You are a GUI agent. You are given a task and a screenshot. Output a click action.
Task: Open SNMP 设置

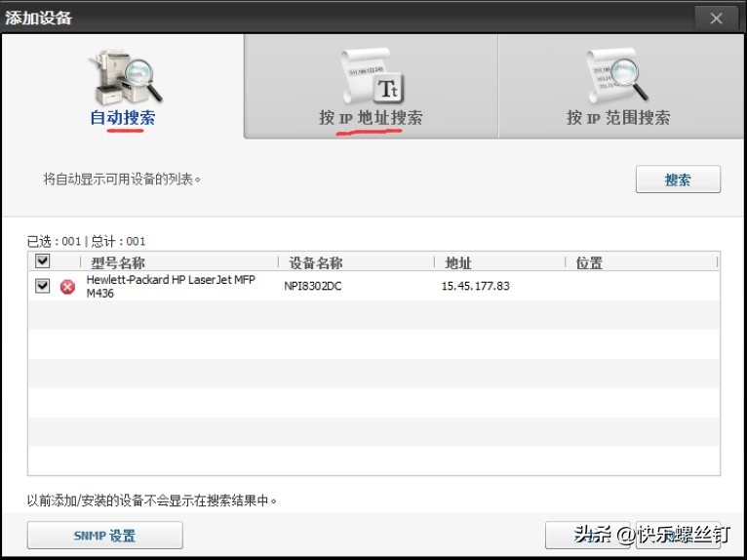click(x=104, y=536)
